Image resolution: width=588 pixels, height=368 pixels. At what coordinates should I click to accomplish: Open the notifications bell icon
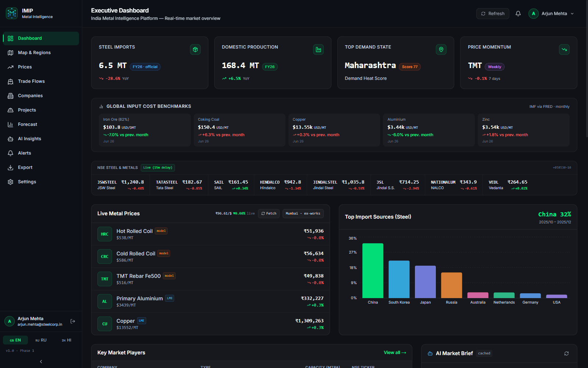point(518,14)
